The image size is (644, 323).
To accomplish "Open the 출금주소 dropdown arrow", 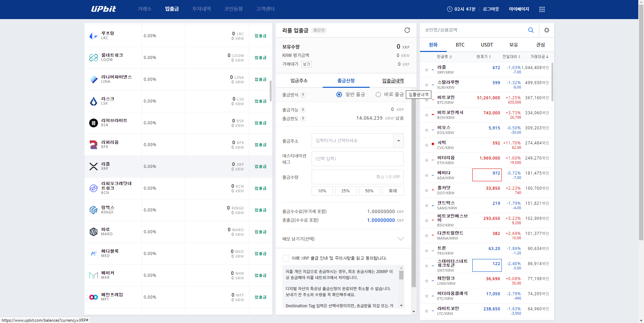I will (x=398, y=141).
